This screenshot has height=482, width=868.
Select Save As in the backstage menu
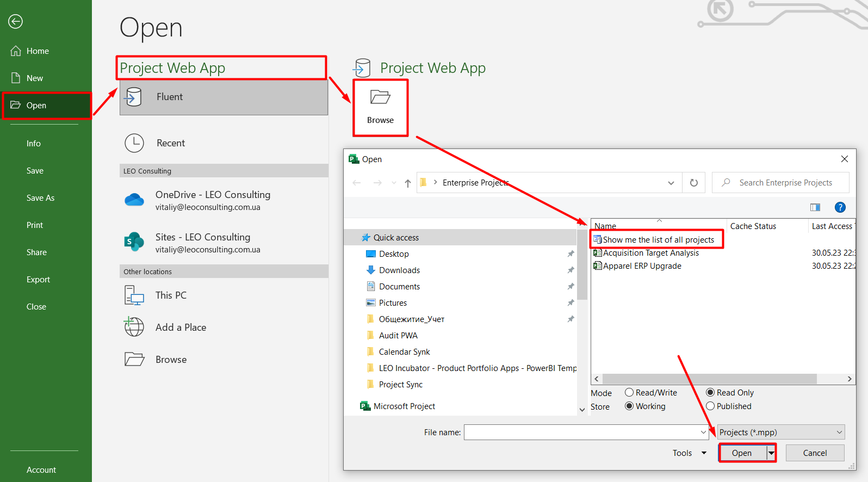pos(41,198)
